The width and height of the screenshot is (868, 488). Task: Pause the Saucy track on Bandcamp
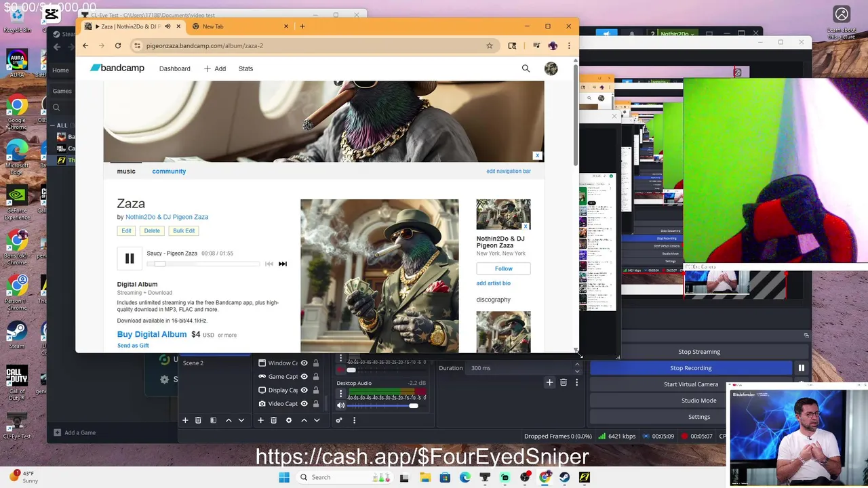pos(130,258)
